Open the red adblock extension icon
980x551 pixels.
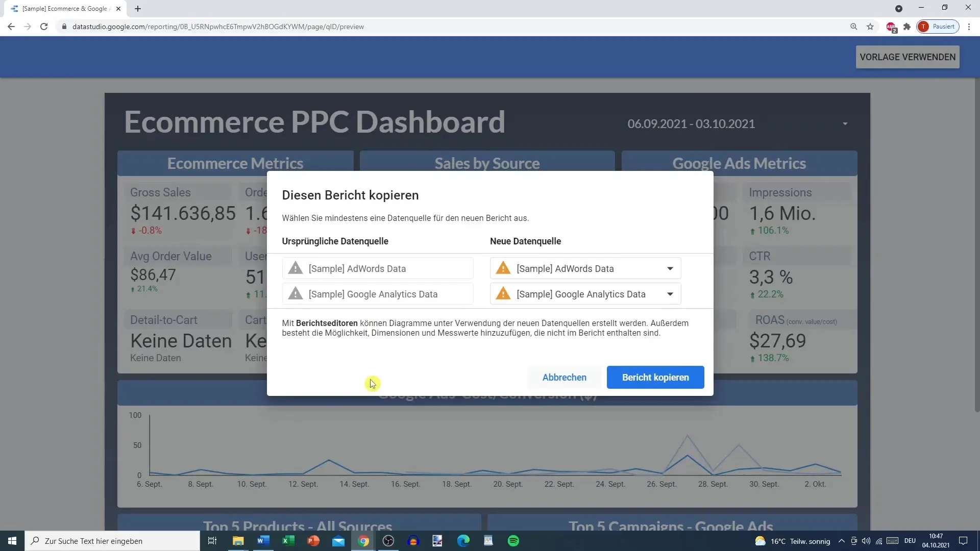point(891,27)
